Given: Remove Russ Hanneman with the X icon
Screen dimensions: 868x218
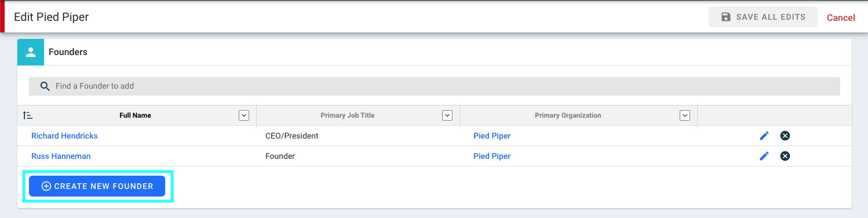Looking at the screenshot, I should click(x=785, y=156).
